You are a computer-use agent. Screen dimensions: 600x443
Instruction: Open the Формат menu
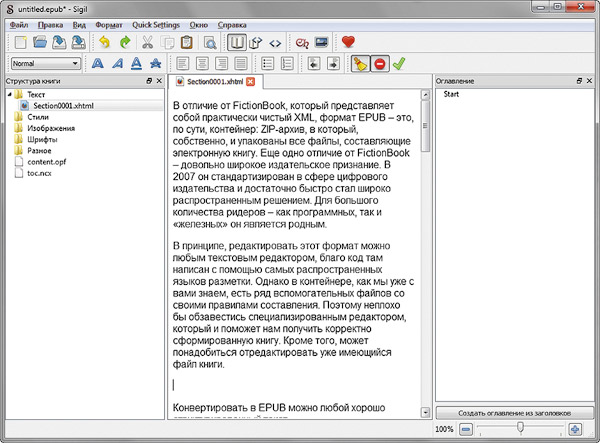(x=109, y=25)
